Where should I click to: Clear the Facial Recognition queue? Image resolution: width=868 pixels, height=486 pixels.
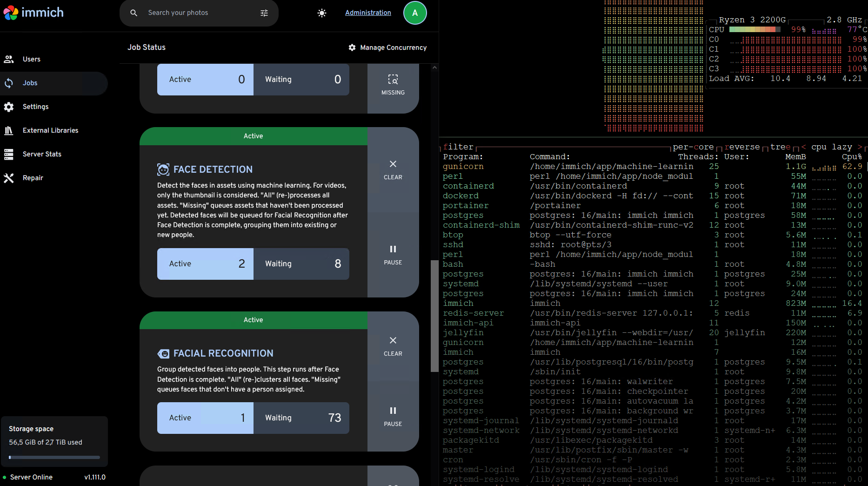pos(393,346)
